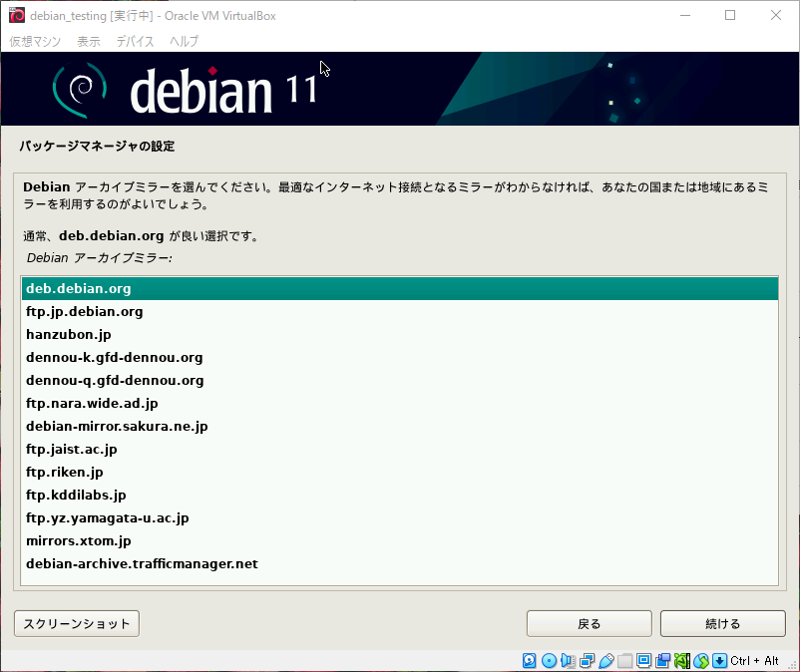Choose ftp.yz.yamagata-u.ac.jp mirror
This screenshot has height=672, width=800.
tap(400, 518)
